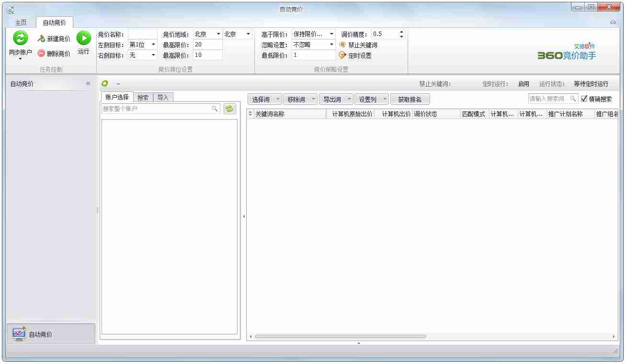626x364 pixels.
Task: Click the right arrow of the horizontal scrollbar
Action: pos(614,337)
